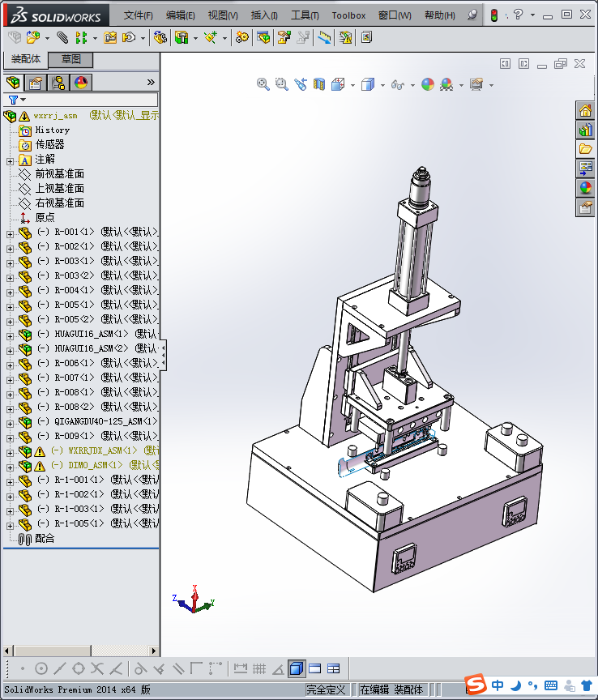Open the PropertyManager tab icon
The height and width of the screenshot is (700, 598).
(x=36, y=83)
